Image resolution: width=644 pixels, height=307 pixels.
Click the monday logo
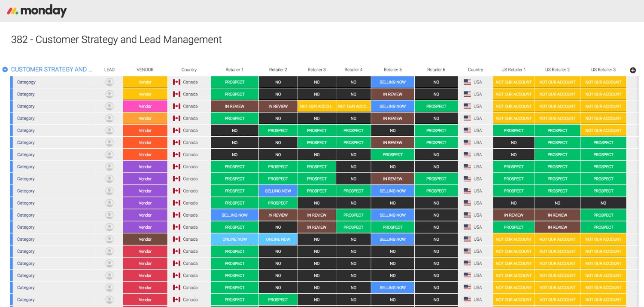[37, 11]
